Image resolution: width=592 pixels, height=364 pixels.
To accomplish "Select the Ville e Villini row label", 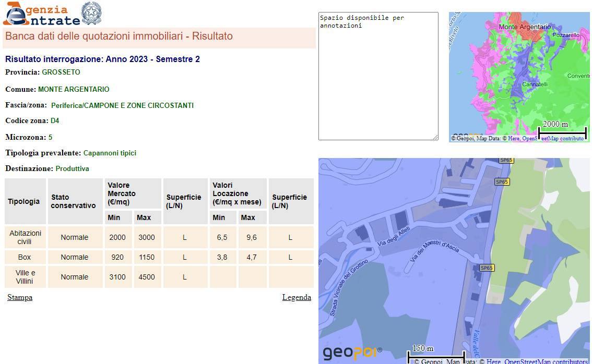I will click(25, 277).
